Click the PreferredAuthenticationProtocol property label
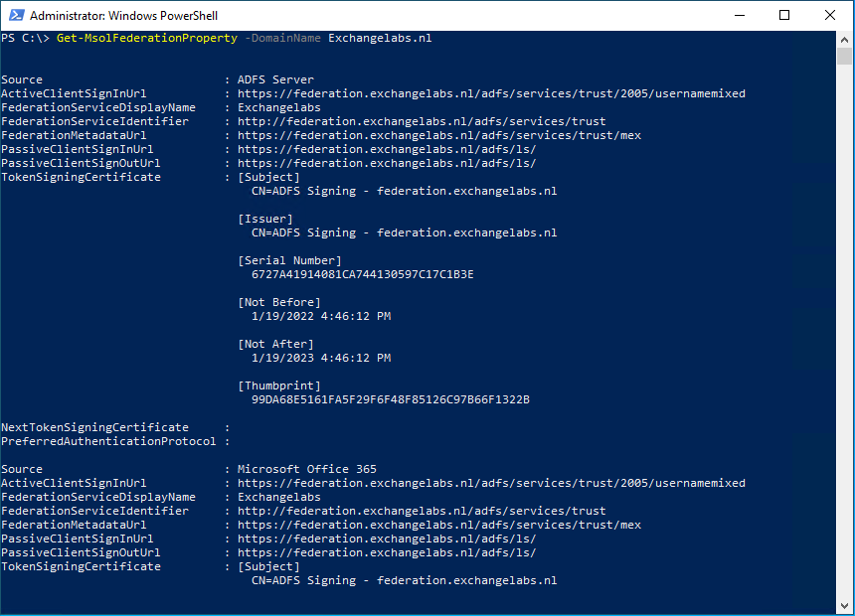 108,441
